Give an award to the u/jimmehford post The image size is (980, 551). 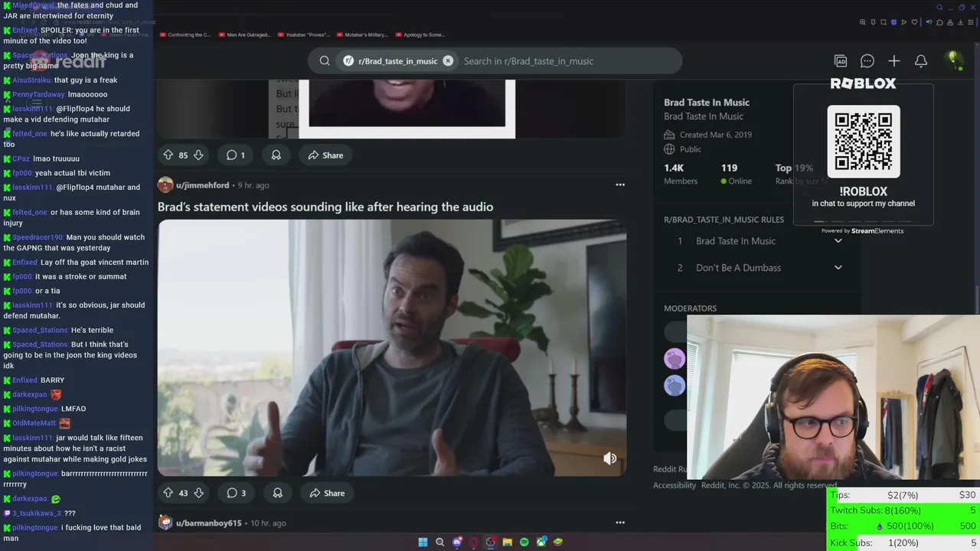click(277, 493)
